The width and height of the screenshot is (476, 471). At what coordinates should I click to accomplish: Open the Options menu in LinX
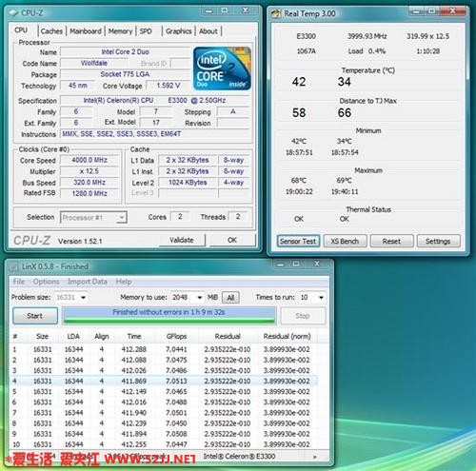(47, 282)
